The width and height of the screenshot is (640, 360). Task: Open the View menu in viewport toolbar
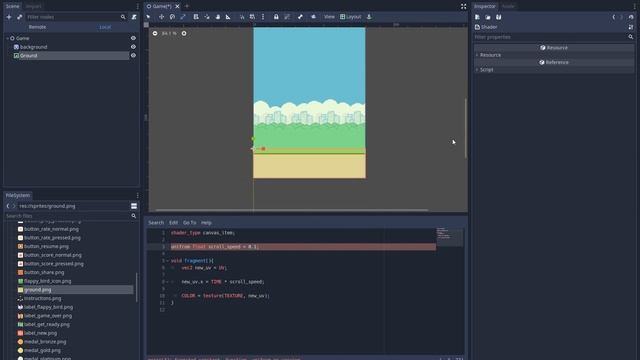(x=329, y=17)
